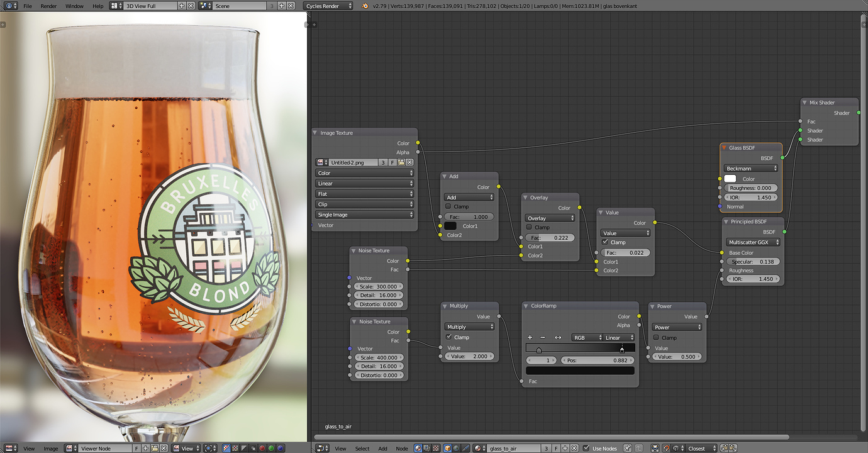The image size is (868, 453).
Task: Open Clip extension dropdown in Image Texture
Action: (365, 204)
